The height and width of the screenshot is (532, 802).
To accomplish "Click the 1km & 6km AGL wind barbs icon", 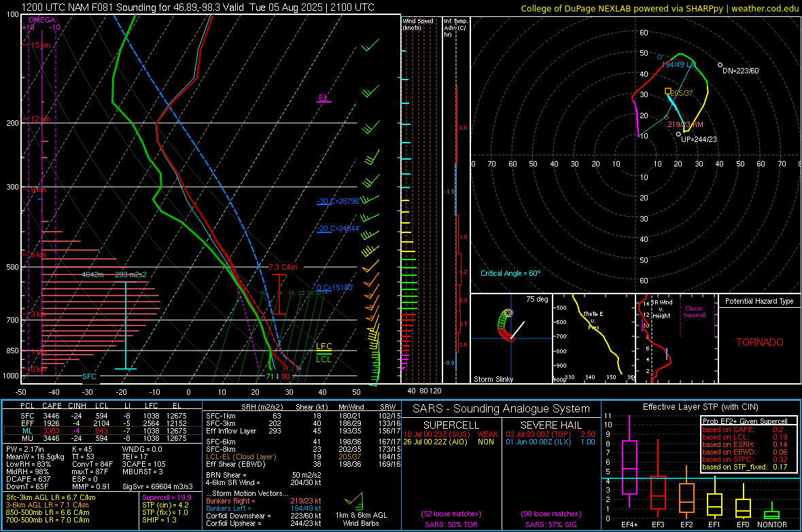I will 354,500.
